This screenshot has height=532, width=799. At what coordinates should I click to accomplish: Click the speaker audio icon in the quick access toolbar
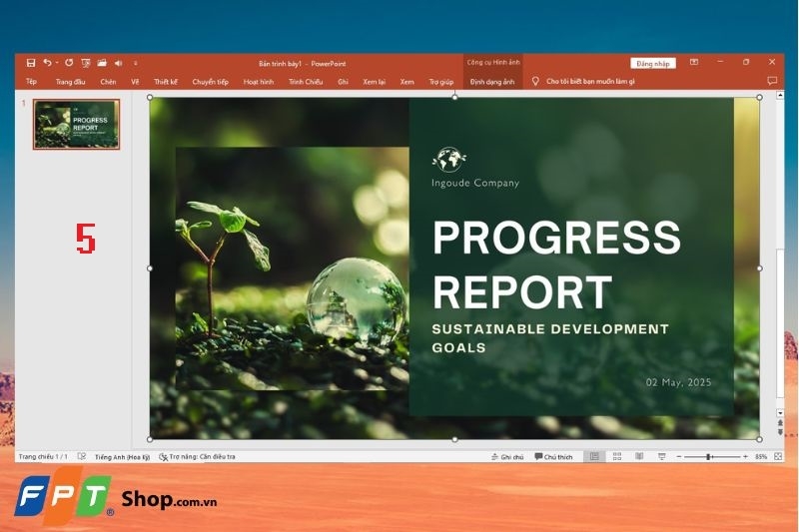118,63
